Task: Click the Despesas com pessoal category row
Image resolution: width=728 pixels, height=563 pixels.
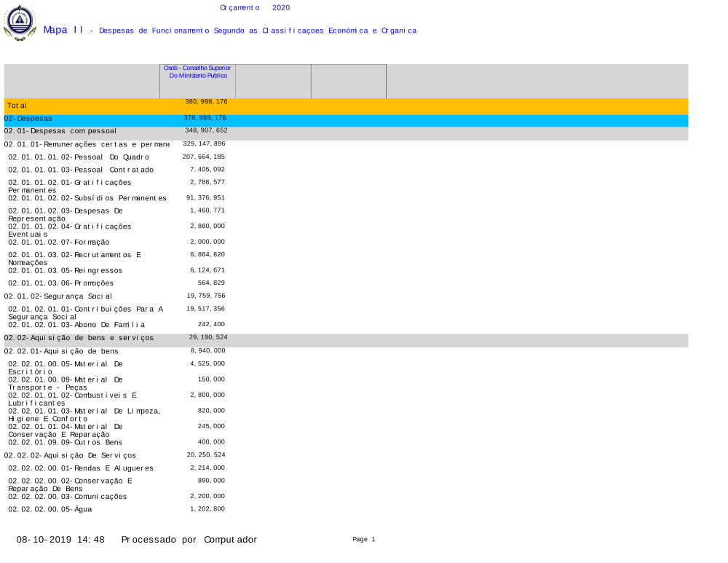Action: coord(346,131)
